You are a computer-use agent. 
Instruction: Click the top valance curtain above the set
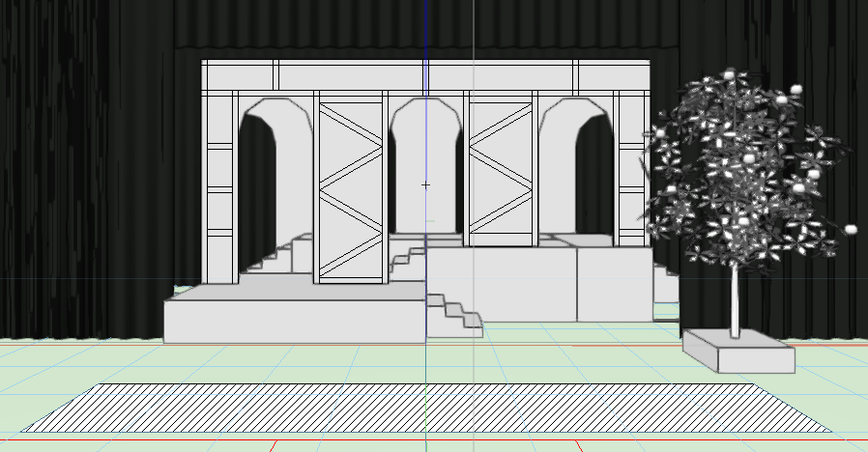[425, 27]
